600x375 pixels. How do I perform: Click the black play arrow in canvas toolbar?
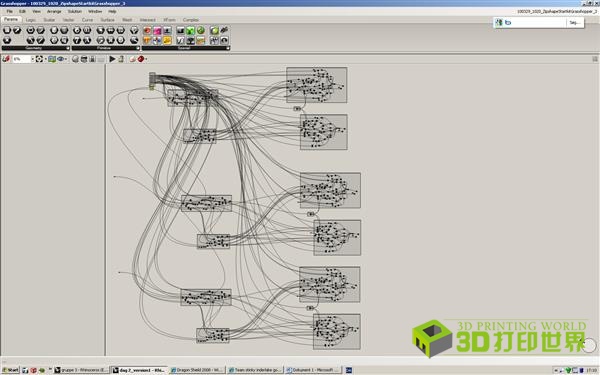(x=112, y=59)
